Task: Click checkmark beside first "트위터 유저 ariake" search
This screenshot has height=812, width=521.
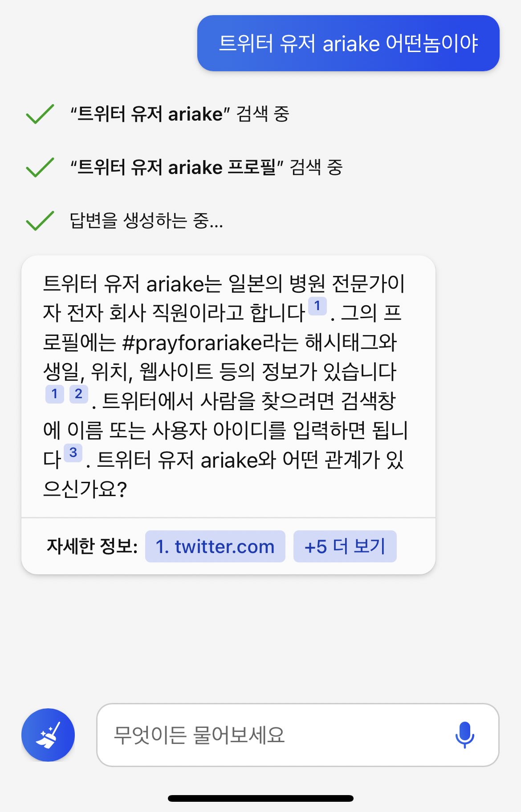Action: click(x=40, y=114)
